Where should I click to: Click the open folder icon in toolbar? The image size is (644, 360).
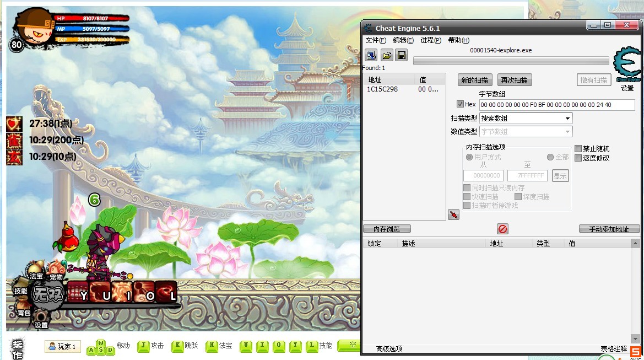[387, 55]
